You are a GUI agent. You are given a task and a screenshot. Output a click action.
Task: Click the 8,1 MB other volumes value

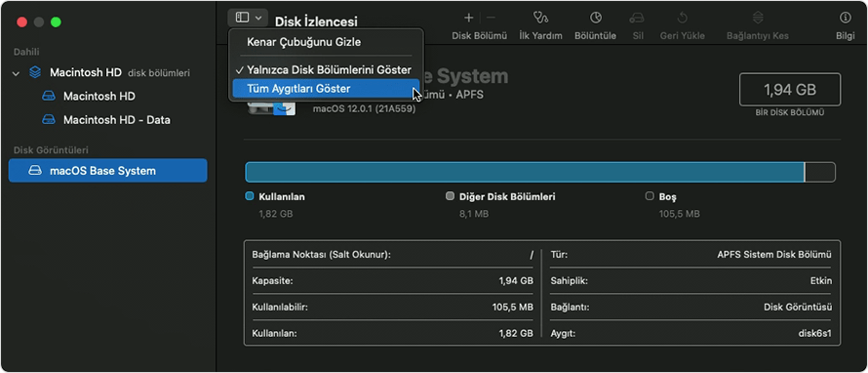(x=474, y=214)
